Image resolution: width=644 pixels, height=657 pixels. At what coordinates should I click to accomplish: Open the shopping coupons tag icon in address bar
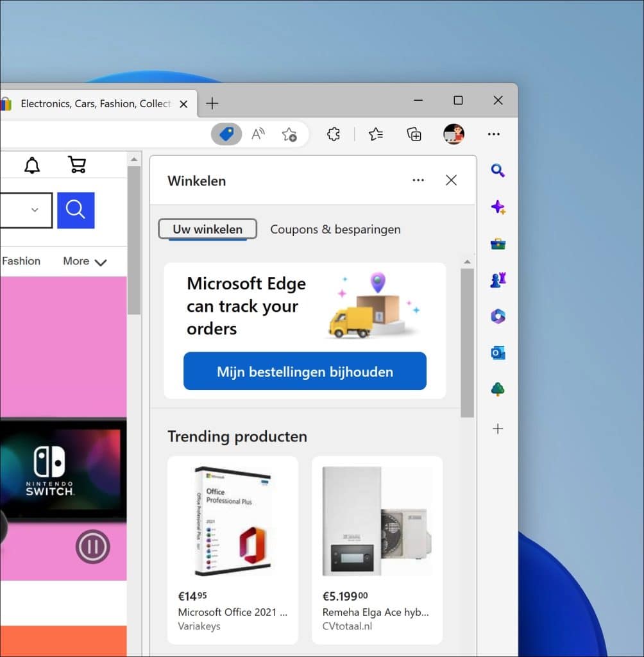tap(226, 133)
